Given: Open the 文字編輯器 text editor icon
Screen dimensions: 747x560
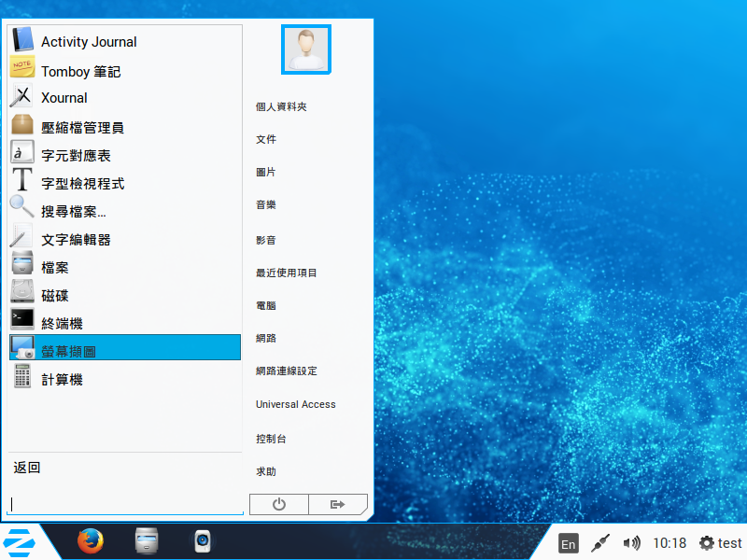Looking at the screenshot, I should pyautogui.click(x=21, y=236).
